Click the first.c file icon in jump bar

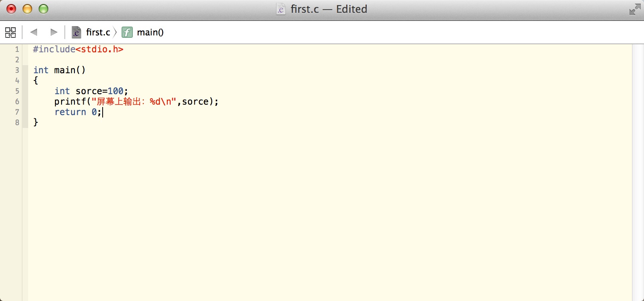76,32
